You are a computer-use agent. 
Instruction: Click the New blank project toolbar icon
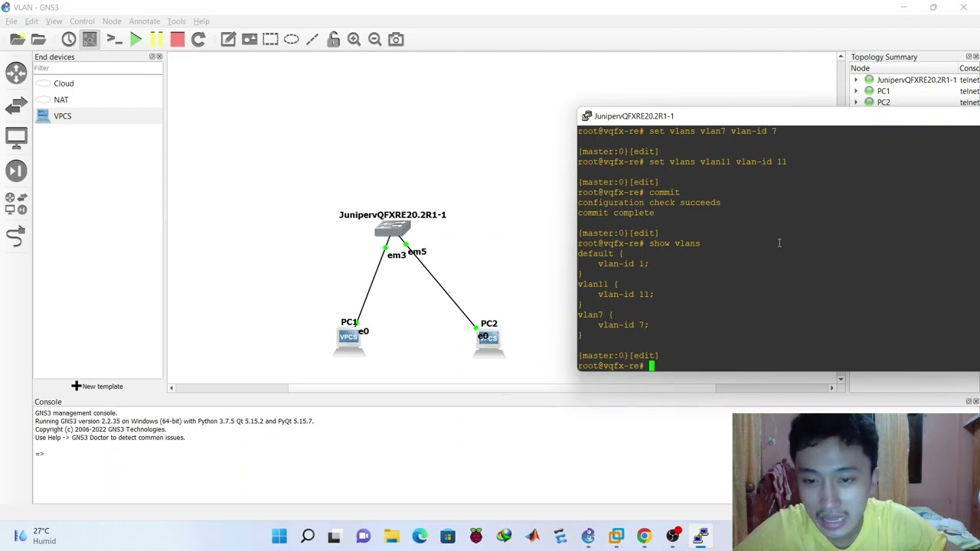[x=17, y=39]
